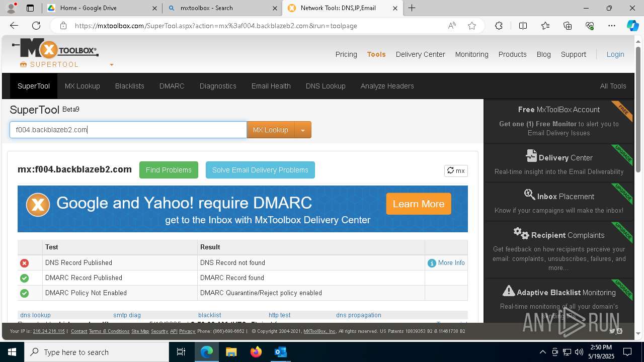This screenshot has height=362, width=644.
Task: Open notifications action center
Action: 627,352
